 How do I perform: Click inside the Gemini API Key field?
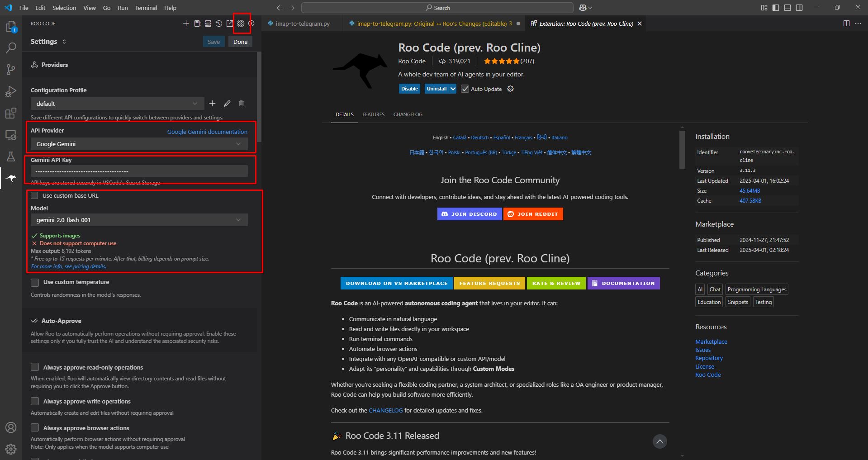139,171
